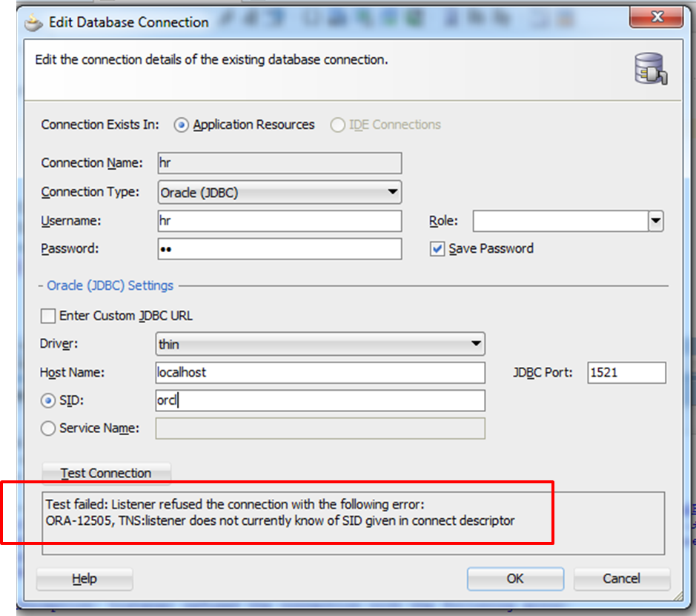Choose the SID radio button
Viewport: 696px width, 616px height.
point(48,400)
